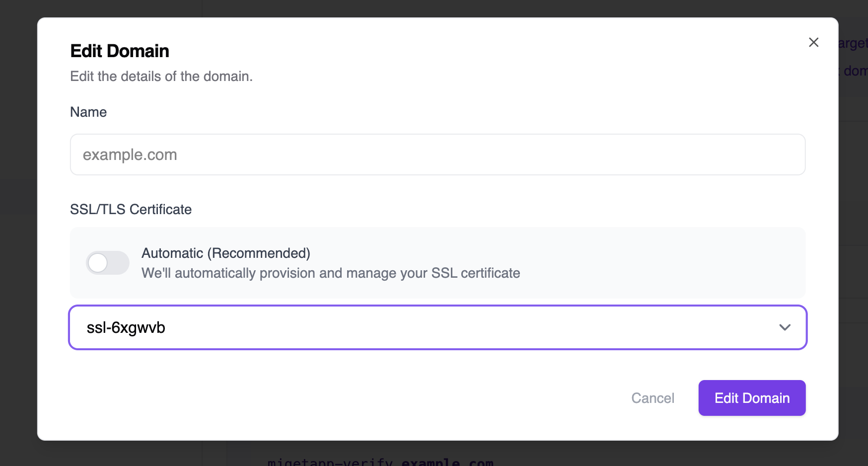This screenshot has width=868, height=466.
Task: Click the migetapp-verify.example.com text below dialog
Action: point(380,462)
